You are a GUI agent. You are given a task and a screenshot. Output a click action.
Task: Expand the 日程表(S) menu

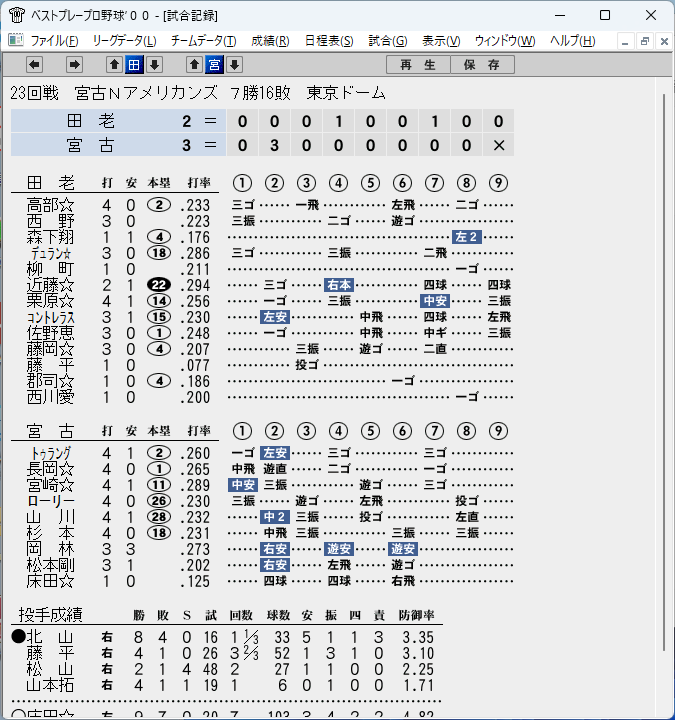[x=328, y=41]
